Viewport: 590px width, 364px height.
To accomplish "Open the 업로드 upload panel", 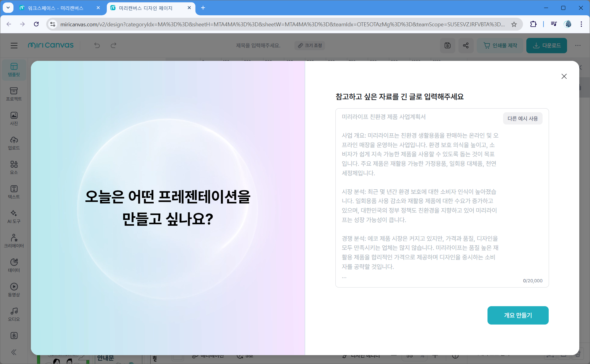I will pos(14,143).
